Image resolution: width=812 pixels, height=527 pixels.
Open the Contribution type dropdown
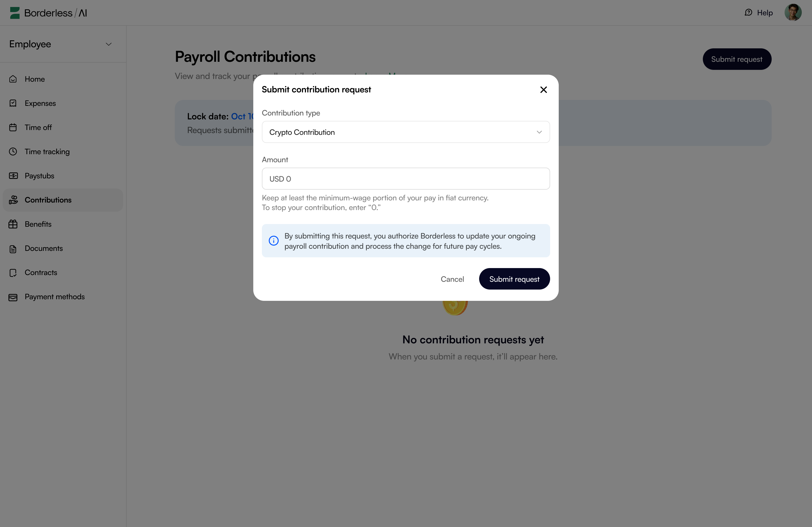405,132
